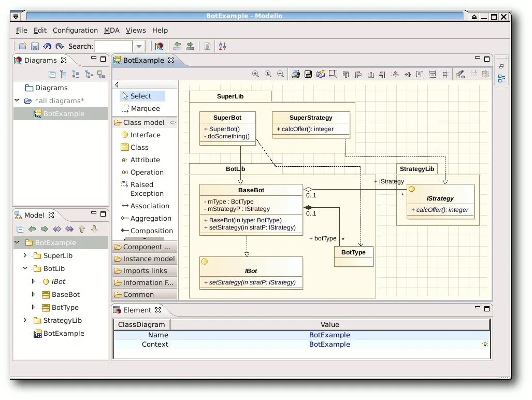
Task: Expand the Imports links palette section
Action: pyautogui.click(x=144, y=270)
